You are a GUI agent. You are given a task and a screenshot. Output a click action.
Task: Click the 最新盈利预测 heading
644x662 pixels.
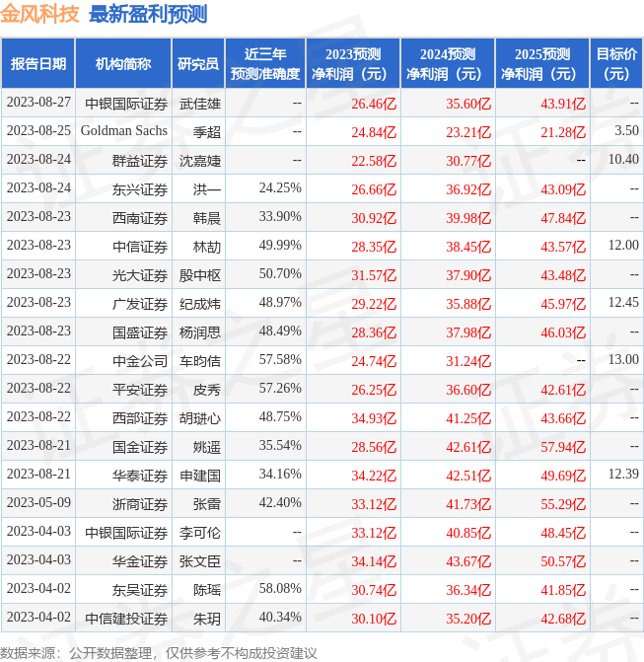pyautogui.click(x=148, y=14)
